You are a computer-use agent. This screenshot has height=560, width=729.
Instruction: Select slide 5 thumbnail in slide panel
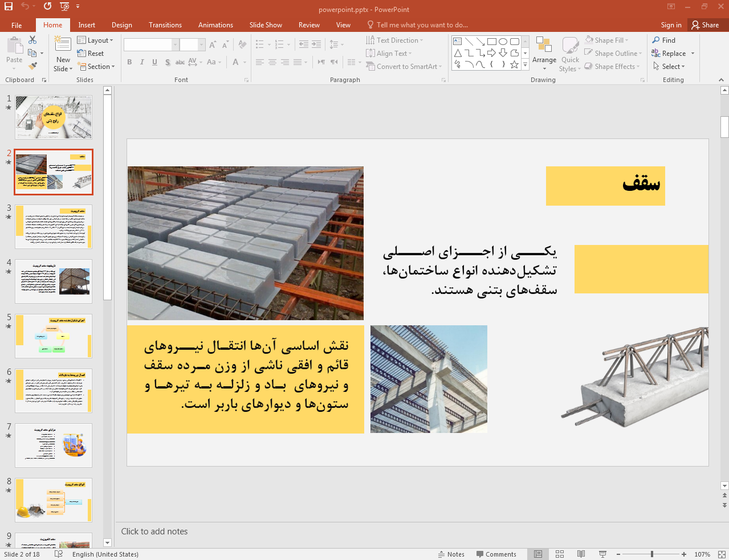[54, 336]
